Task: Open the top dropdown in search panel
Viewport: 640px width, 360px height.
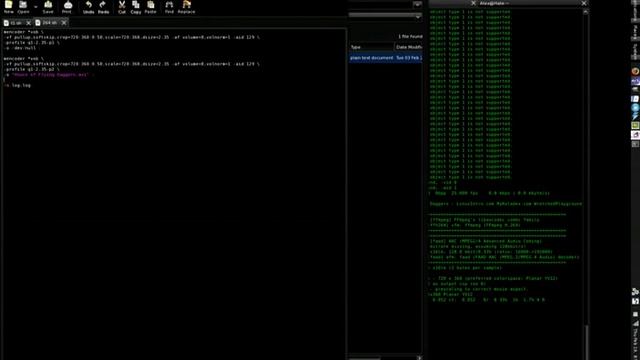Action: pos(417,4)
